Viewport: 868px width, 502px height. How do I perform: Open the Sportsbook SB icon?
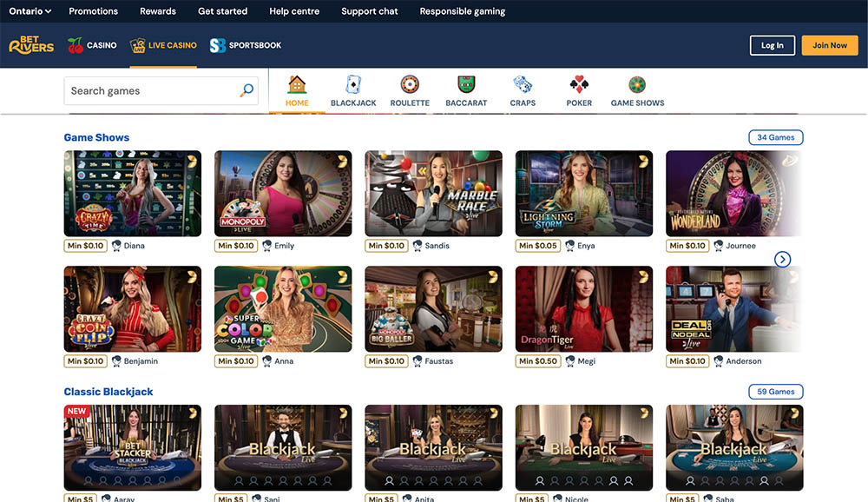[x=218, y=45]
